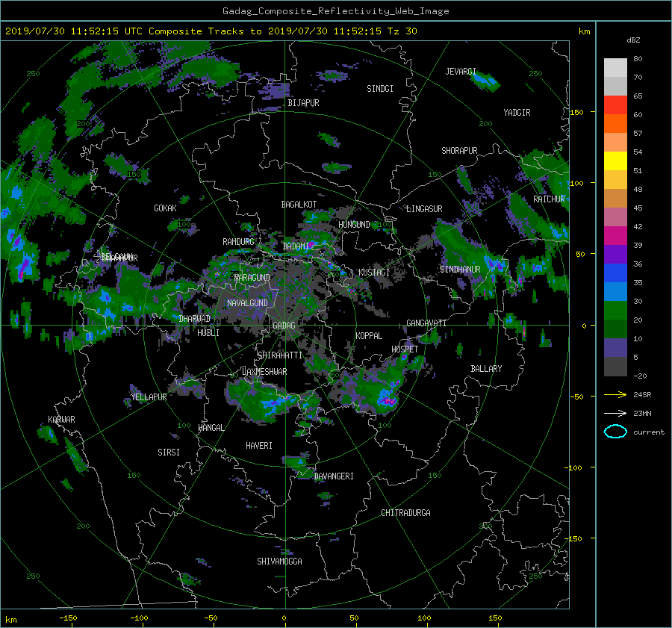The image size is (672, 628).
Task: Click the 10 dBZ dark green swatch
Action: (x=615, y=329)
